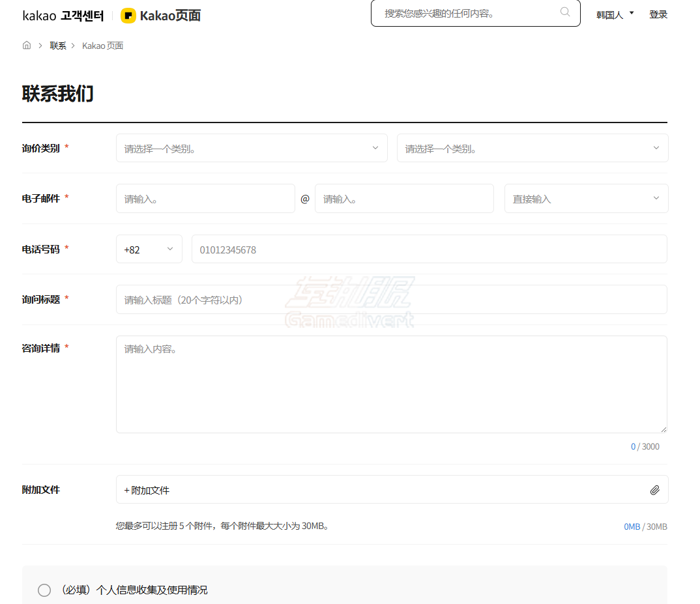Click the 询问标题 title input field
The height and width of the screenshot is (604, 700).
pos(391,300)
